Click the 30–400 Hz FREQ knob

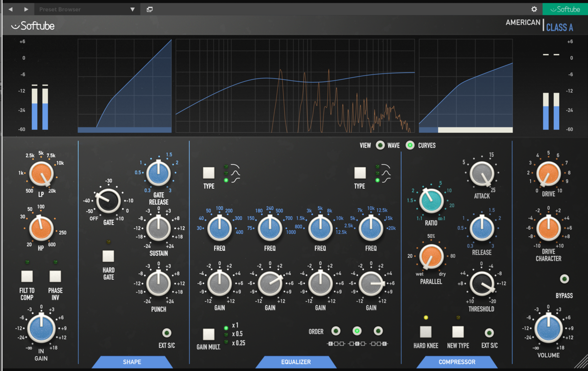point(220,228)
